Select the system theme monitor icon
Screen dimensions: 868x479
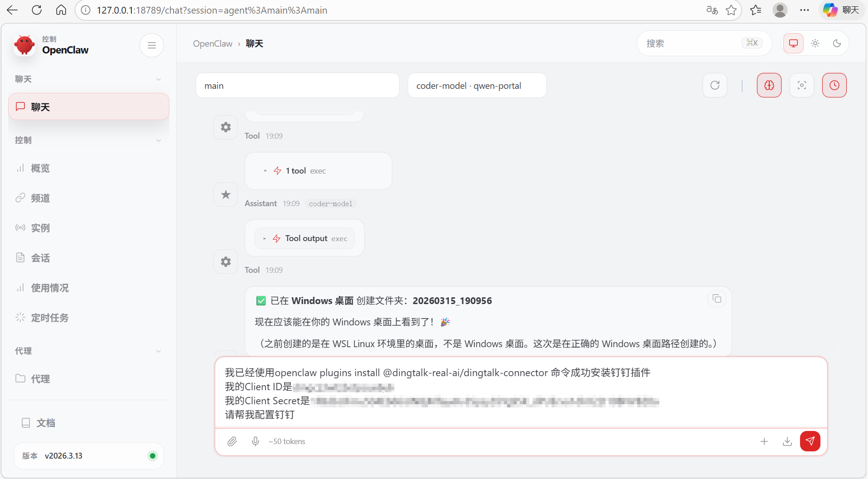pos(794,44)
